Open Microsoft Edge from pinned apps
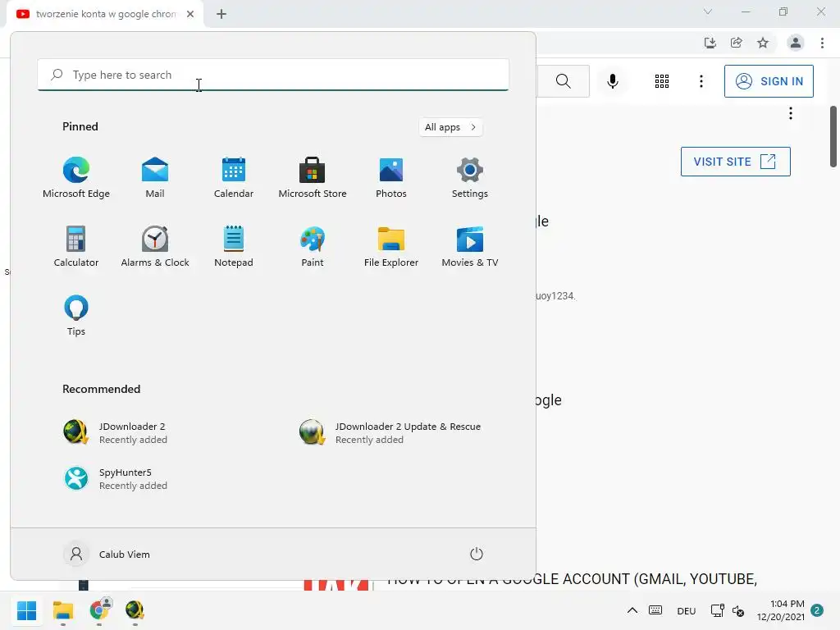 [76, 178]
